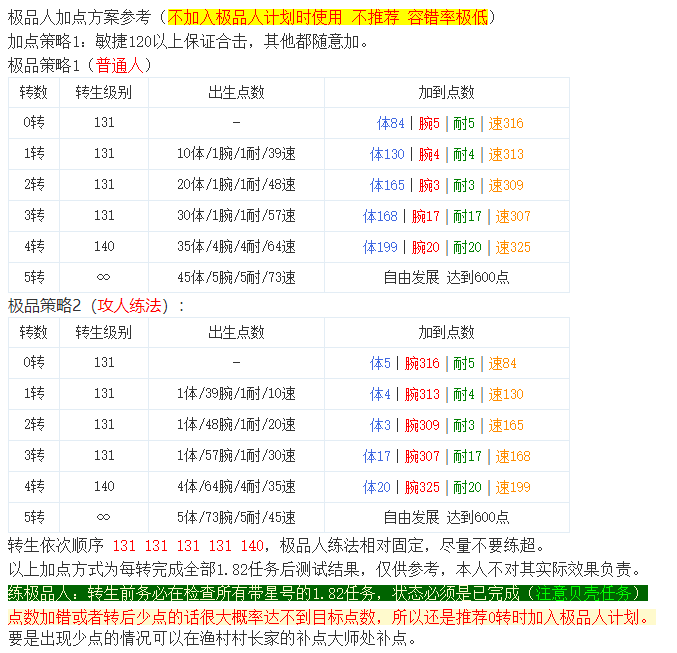677x653 pixels.
Task: Click the blue value '体165'
Action: pos(387,185)
